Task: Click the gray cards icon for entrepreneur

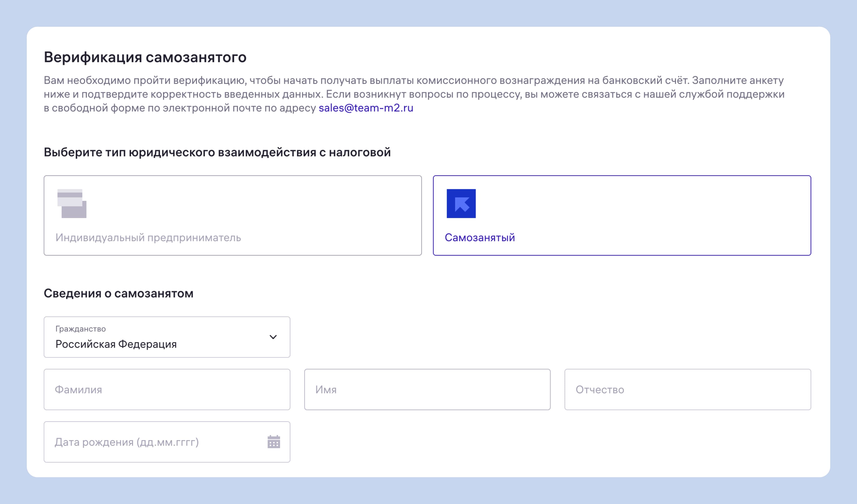Action: pyautogui.click(x=72, y=204)
